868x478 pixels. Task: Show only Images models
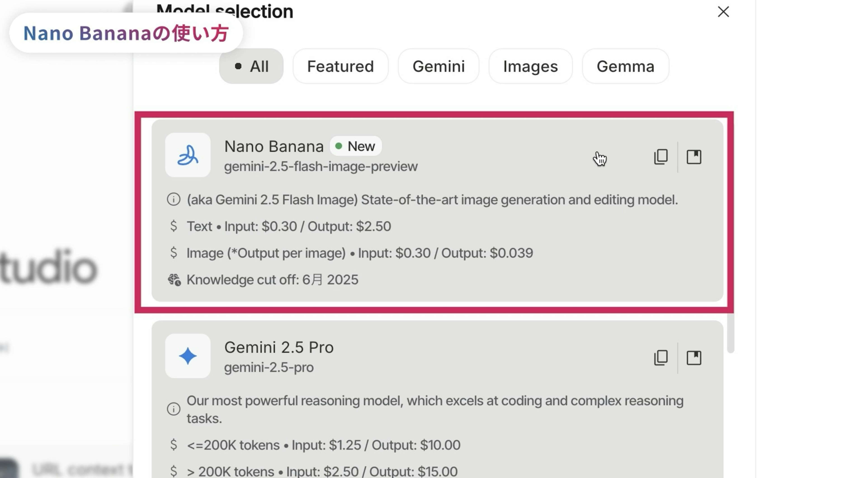pos(530,66)
